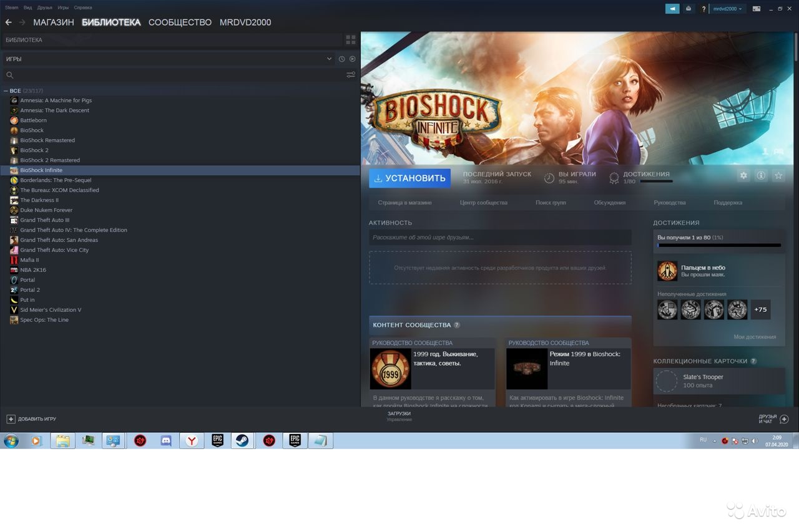799x532 pixels.
Task: Select Portal 2 in the game list
Action: click(30, 290)
